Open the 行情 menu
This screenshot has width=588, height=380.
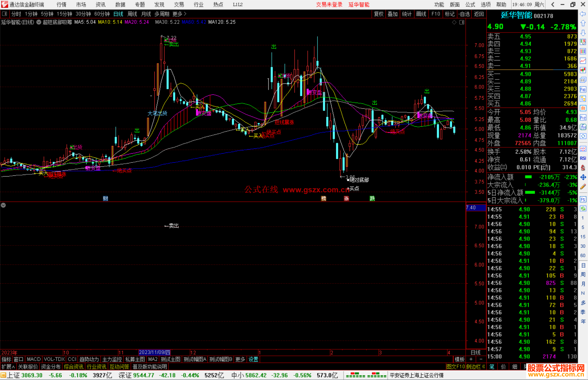pyautogui.click(x=61, y=5)
